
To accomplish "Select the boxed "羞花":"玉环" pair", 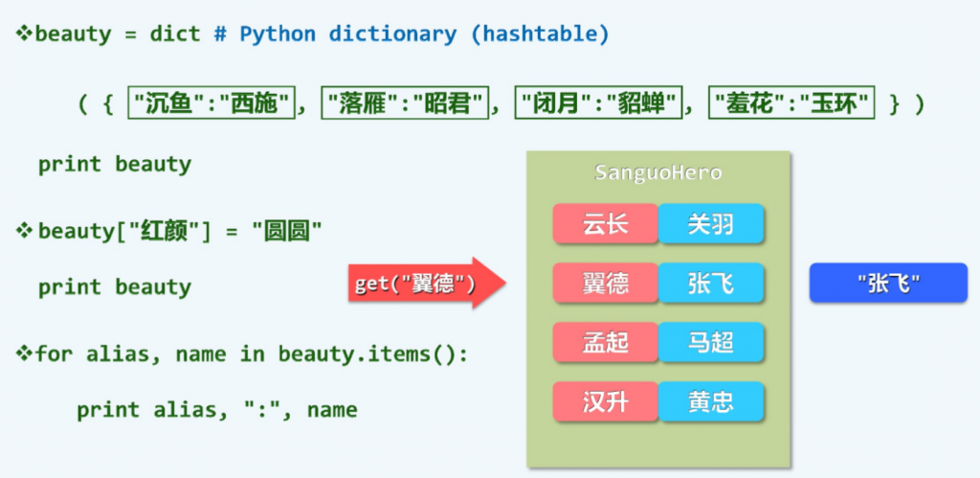I will 792,103.
